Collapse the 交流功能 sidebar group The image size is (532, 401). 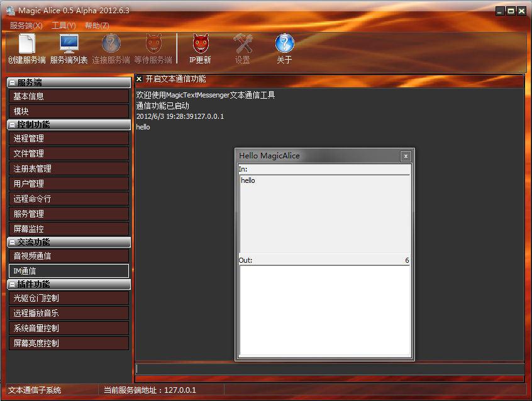(x=12, y=242)
